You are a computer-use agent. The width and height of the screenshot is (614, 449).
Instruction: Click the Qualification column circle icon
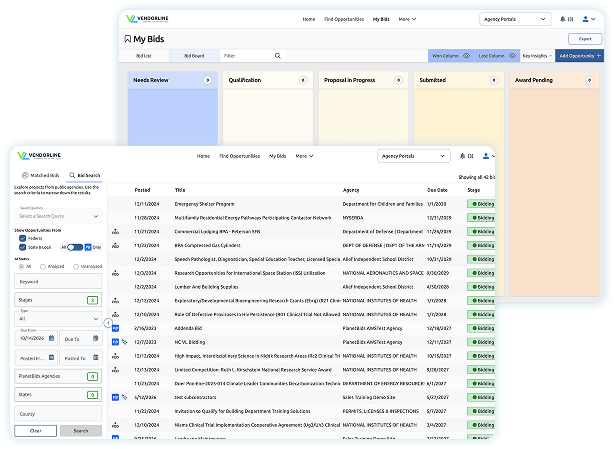[x=303, y=80]
